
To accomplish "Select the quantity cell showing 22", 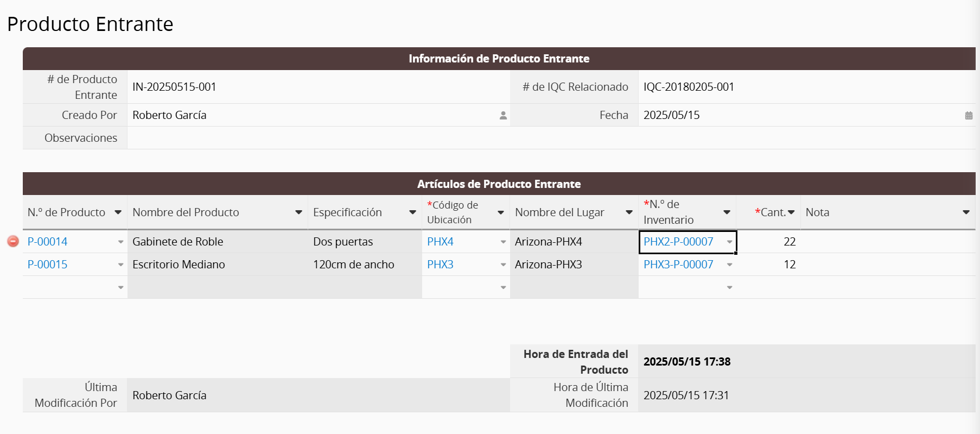I will [x=768, y=242].
